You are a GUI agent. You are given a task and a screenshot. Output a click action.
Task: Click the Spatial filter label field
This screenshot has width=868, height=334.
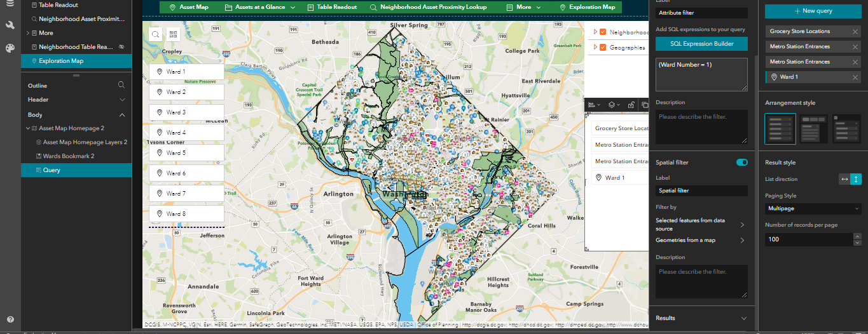[701, 190]
